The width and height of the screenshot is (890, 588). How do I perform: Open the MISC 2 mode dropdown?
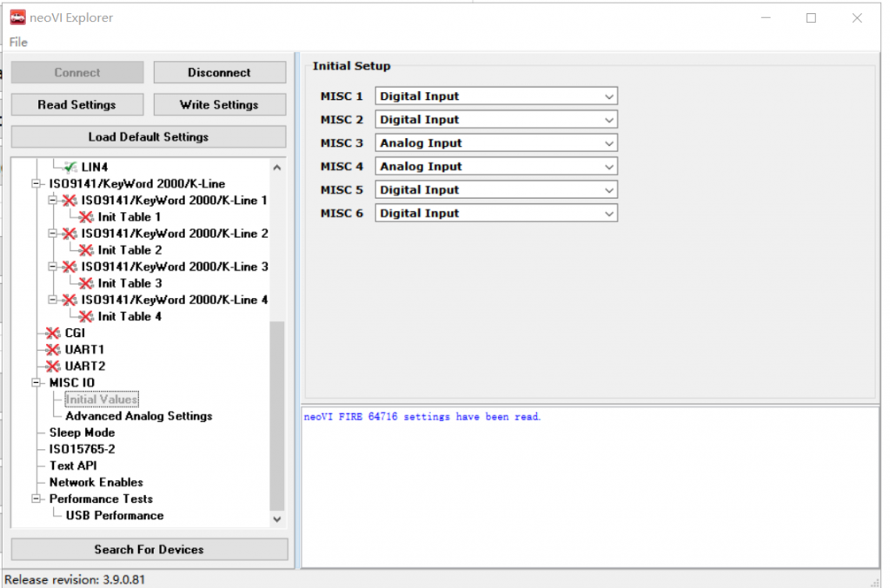coord(496,120)
